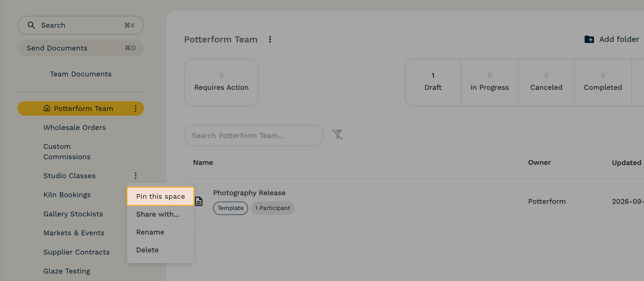Select Delete in the context menu
The image size is (644, 281).
click(x=161, y=250)
